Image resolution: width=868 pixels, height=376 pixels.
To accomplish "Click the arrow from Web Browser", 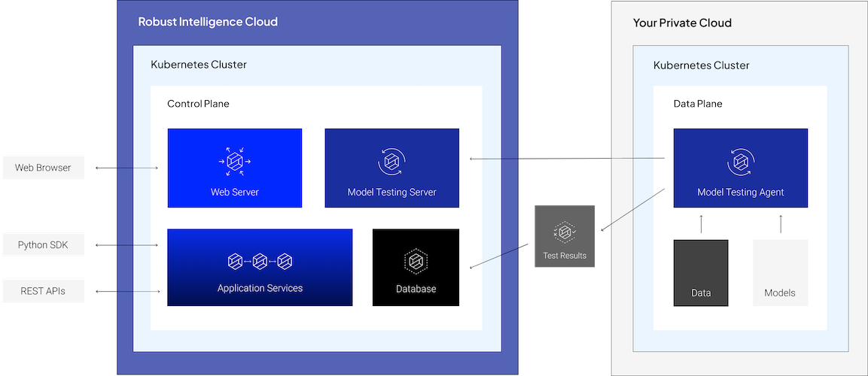I will (122, 168).
